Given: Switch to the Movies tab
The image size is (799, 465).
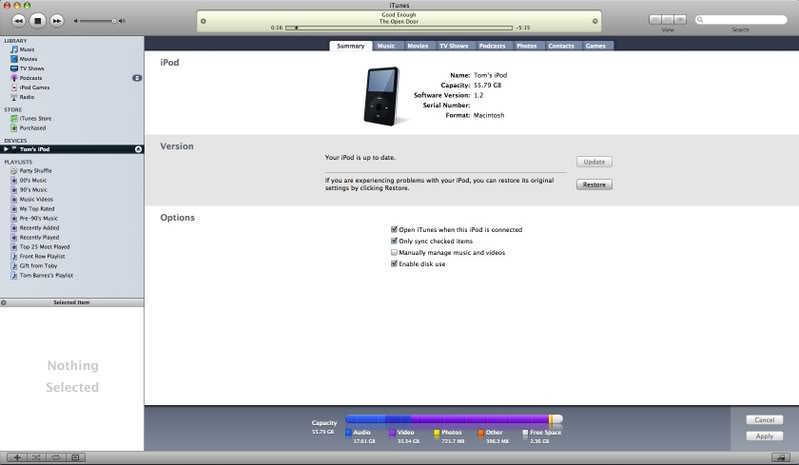Looking at the screenshot, I should click(x=418, y=46).
